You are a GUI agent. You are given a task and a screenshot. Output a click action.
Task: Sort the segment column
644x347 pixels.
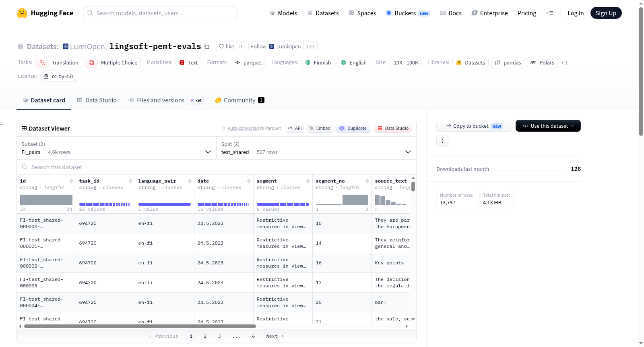tap(308, 181)
